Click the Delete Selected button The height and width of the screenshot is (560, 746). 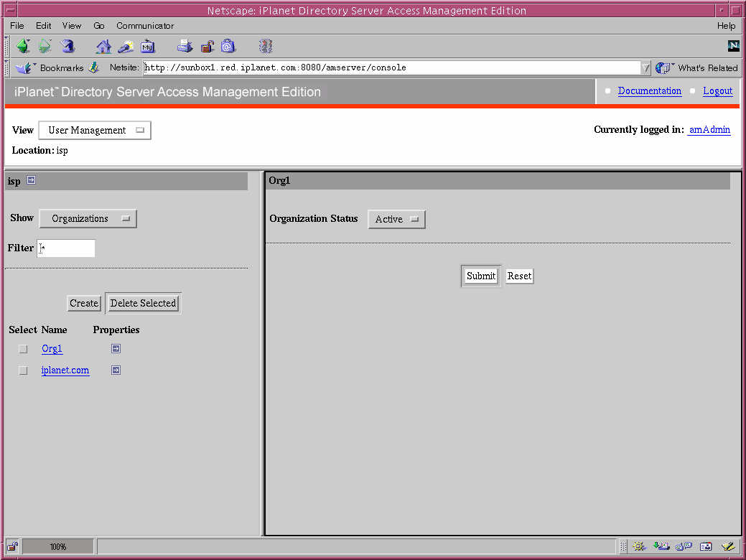[143, 303]
